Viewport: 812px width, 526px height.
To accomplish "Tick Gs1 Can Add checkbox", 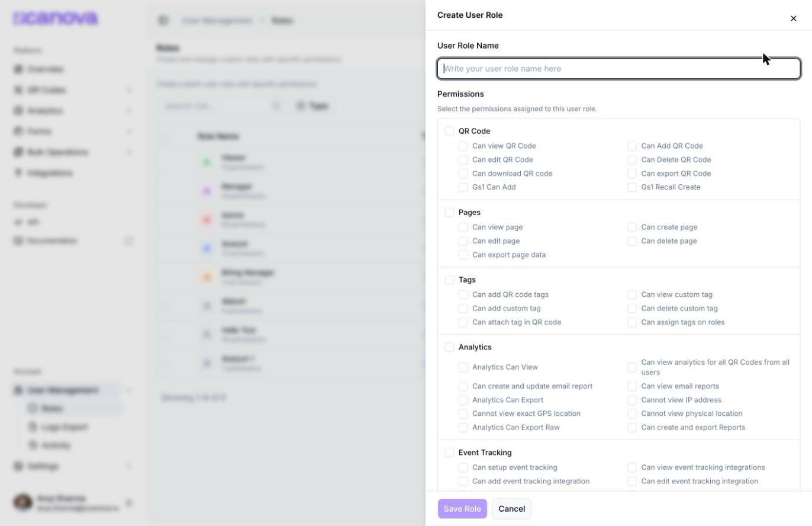I will (x=463, y=187).
